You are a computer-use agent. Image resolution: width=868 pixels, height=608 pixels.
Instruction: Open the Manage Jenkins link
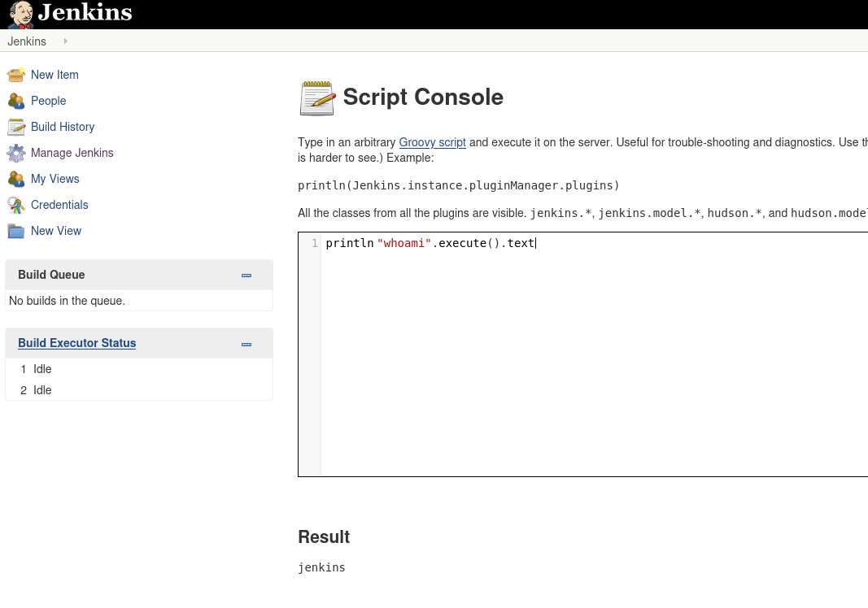coord(72,153)
